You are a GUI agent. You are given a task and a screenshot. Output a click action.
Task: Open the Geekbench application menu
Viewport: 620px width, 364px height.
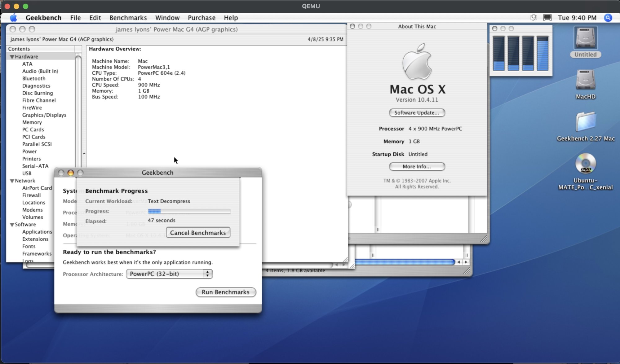pyautogui.click(x=43, y=18)
